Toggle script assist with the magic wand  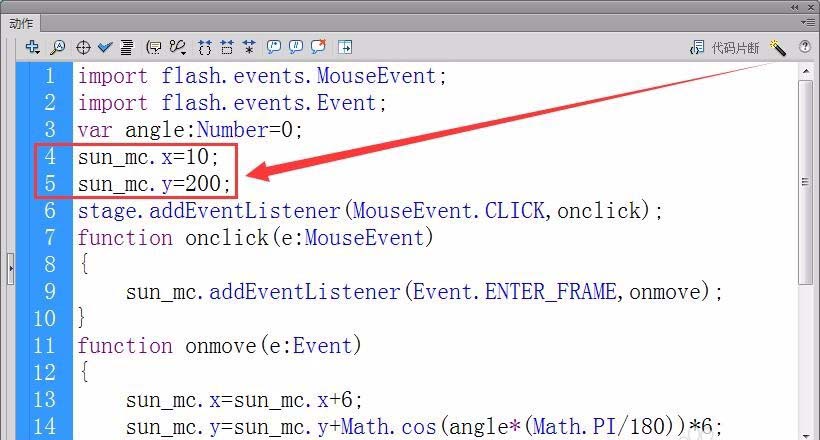coord(778,48)
